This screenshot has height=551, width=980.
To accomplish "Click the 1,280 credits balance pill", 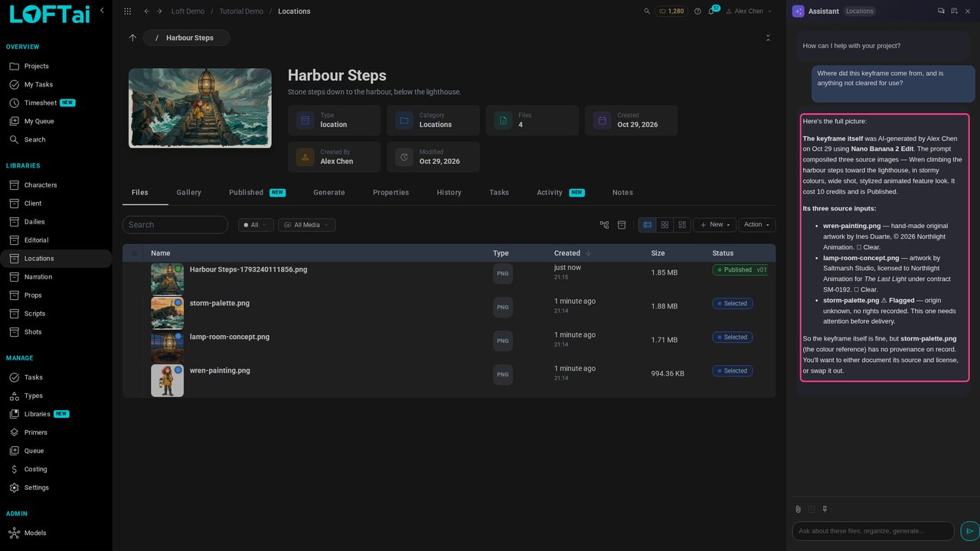I will pyautogui.click(x=671, y=11).
